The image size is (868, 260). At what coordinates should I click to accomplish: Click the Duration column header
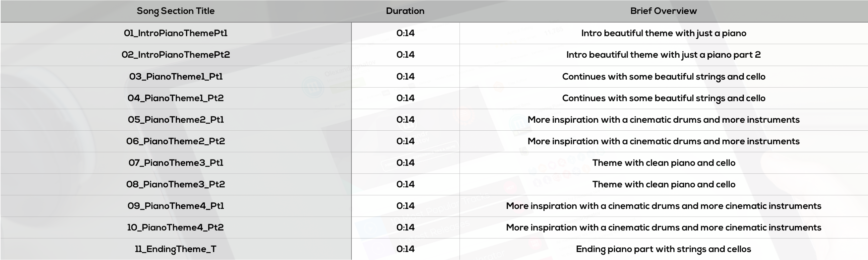click(405, 11)
